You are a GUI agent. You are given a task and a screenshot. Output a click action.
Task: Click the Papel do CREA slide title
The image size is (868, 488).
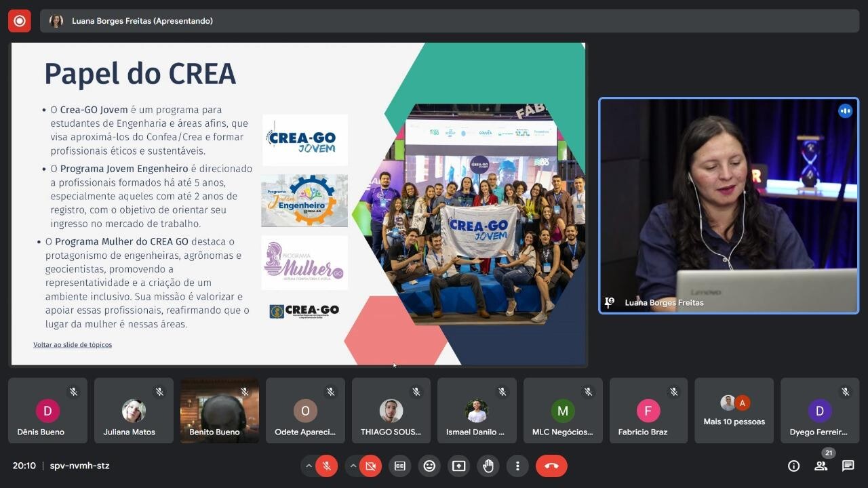point(140,74)
